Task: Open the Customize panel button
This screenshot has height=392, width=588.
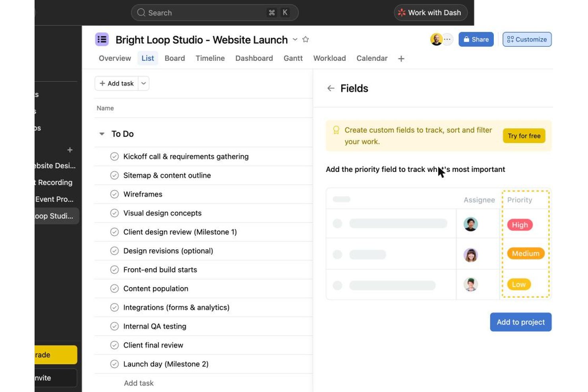Action: pos(527,39)
